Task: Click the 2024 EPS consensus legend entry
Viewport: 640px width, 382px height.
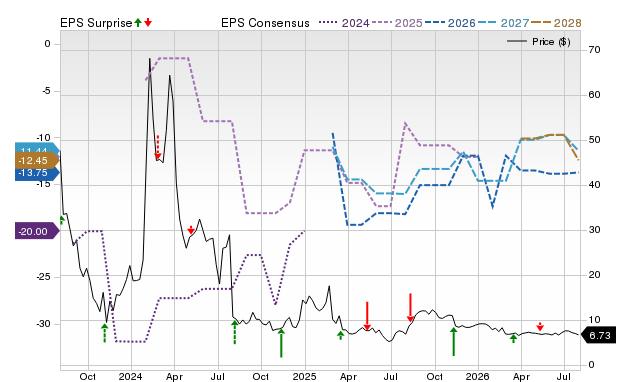Action: coord(344,23)
